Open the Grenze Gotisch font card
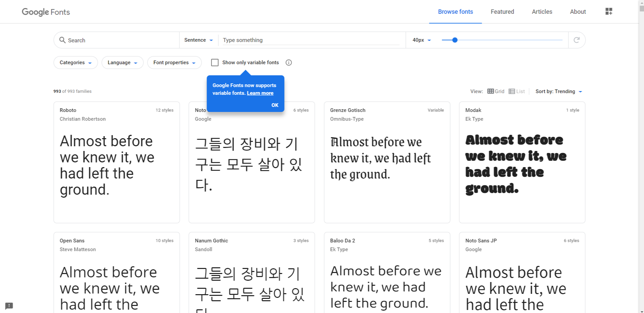The width and height of the screenshot is (644, 313). (387, 162)
